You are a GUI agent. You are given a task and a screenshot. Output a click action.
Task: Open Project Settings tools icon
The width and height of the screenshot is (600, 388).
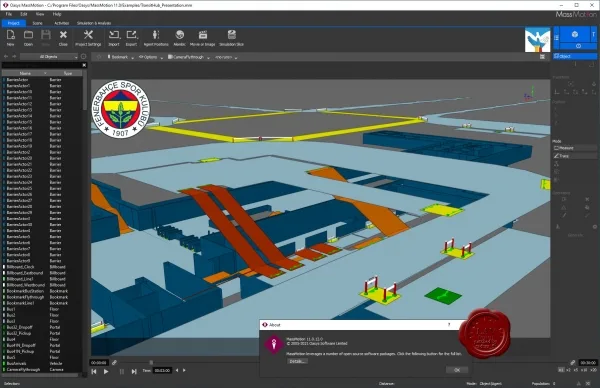88,35
